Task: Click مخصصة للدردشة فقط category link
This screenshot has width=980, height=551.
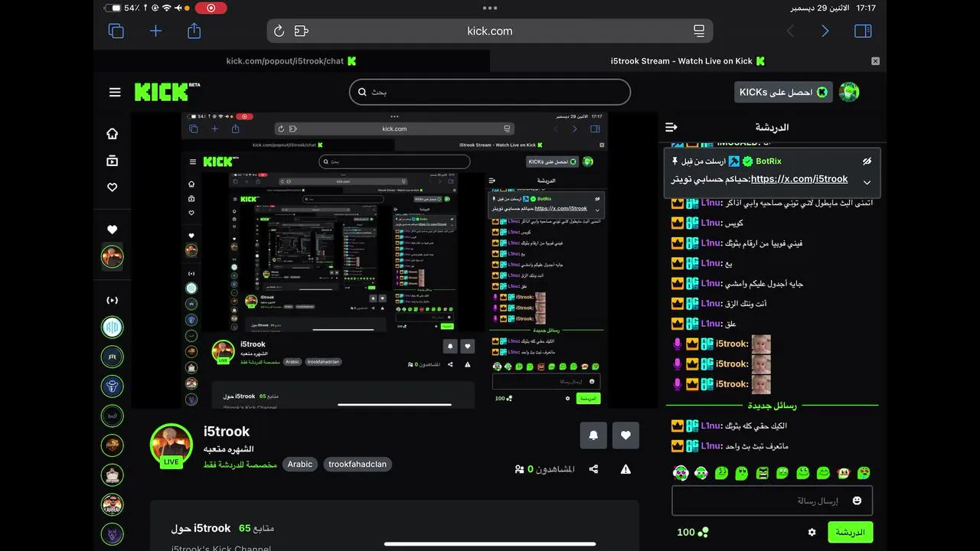Action: (x=240, y=464)
